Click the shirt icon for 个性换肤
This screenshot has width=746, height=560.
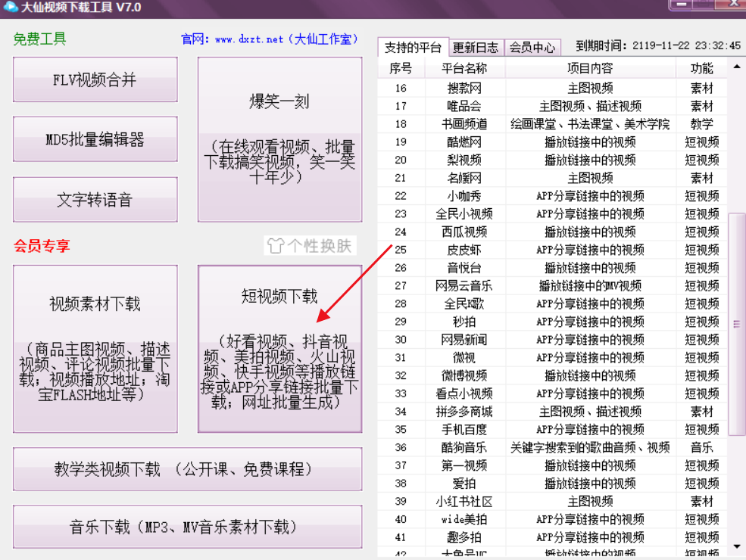[276, 246]
